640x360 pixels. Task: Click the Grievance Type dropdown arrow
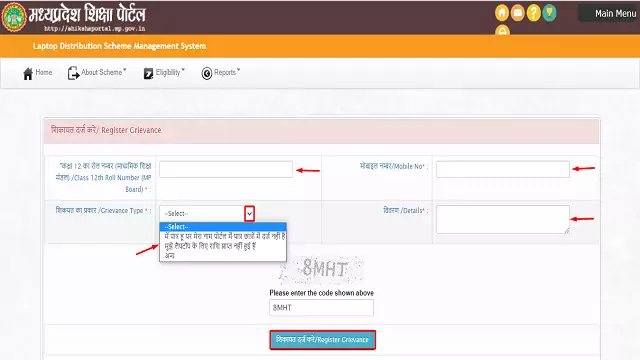249,213
